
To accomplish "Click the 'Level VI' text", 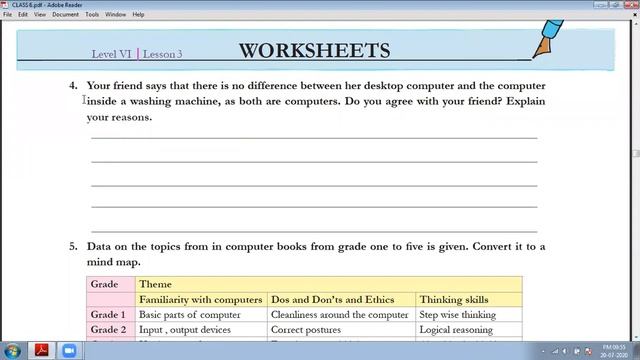I will (111, 54).
